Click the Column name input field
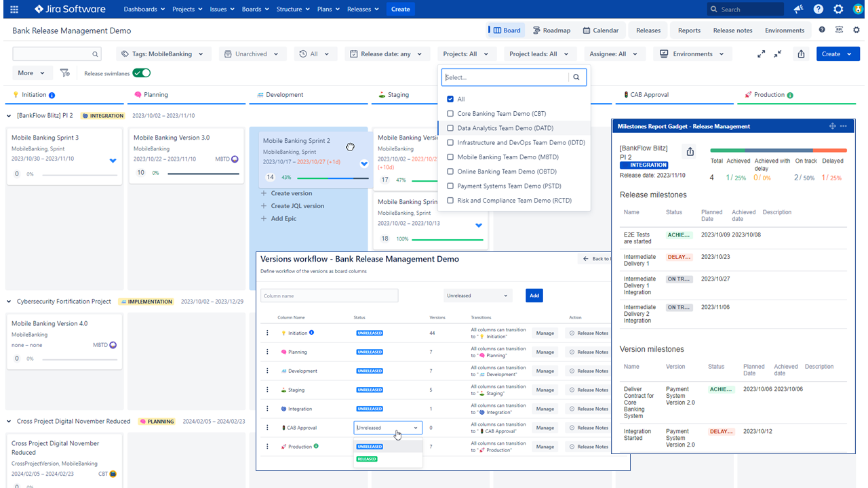868x488 pixels. pos(329,296)
